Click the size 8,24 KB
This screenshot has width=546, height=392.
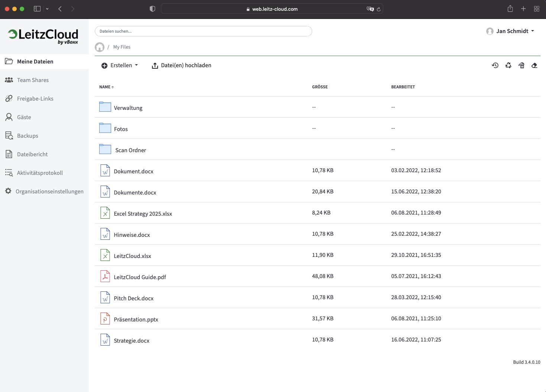click(x=322, y=213)
